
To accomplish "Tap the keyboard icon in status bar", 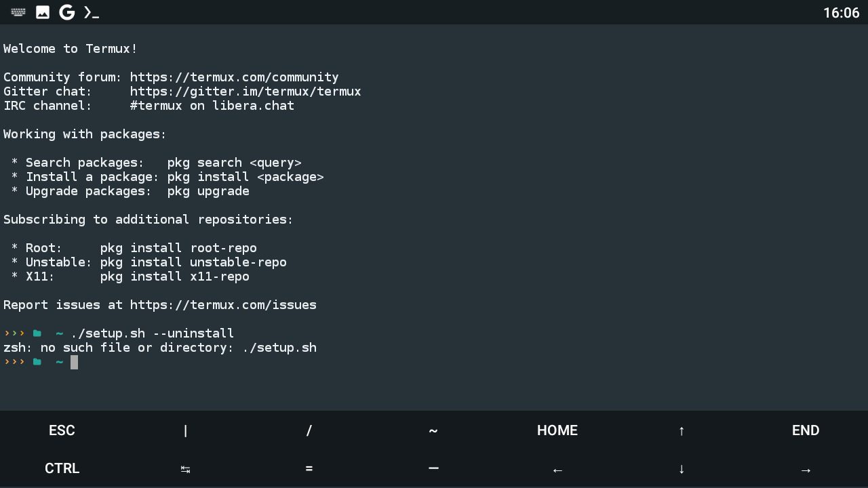I will (x=18, y=12).
